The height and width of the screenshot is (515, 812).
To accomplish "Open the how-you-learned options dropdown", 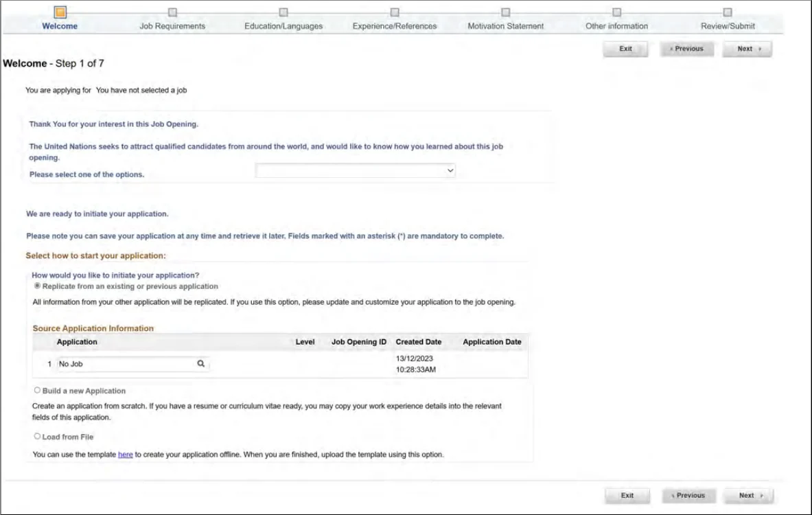I will click(356, 170).
